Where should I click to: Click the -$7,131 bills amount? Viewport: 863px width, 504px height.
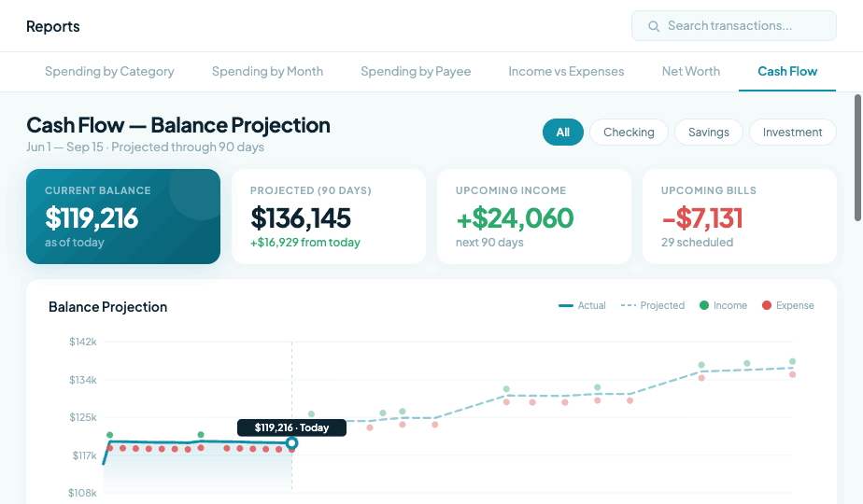pos(702,218)
